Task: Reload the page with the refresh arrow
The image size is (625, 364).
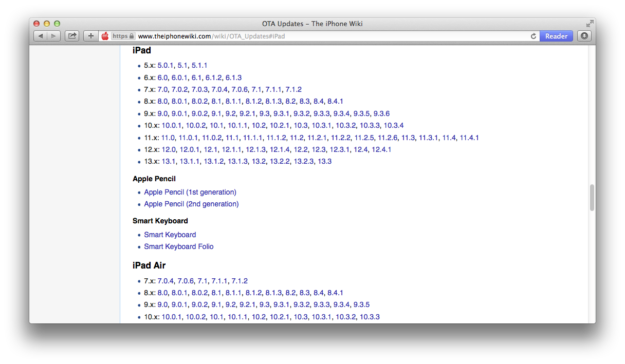Action: (x=534, y=36)
